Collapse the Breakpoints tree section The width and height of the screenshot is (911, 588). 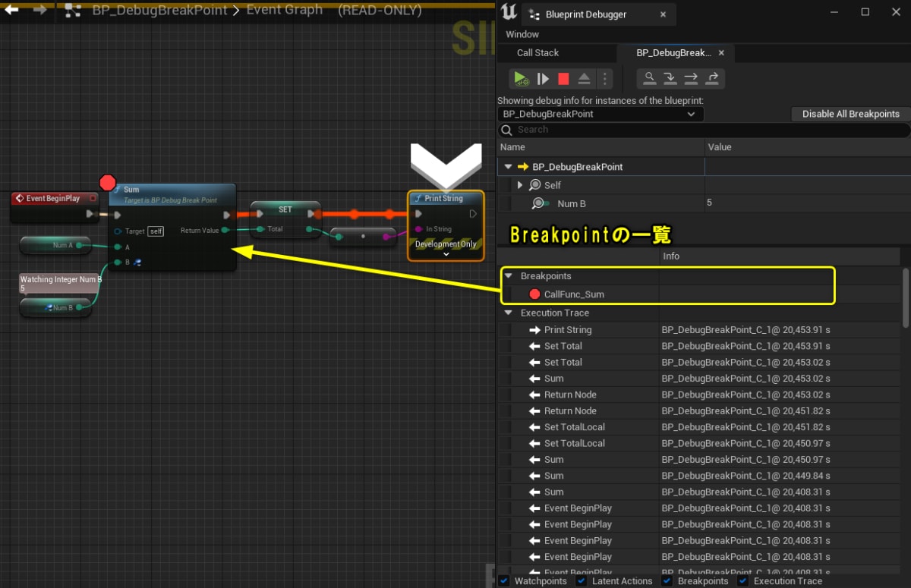(508, 275)
